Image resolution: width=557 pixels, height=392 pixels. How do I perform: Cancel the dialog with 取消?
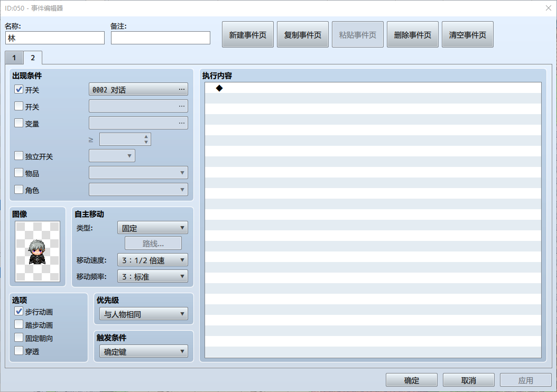coord(469,380)
